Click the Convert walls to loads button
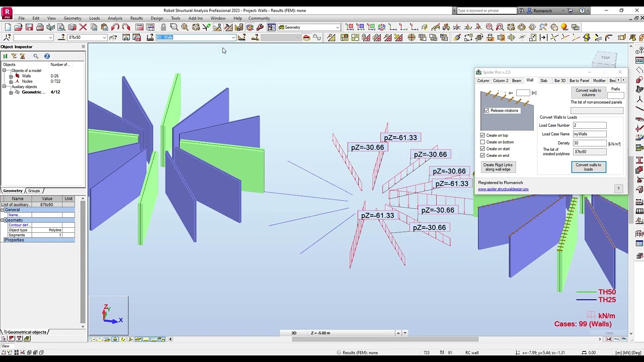 pos(588,167)
